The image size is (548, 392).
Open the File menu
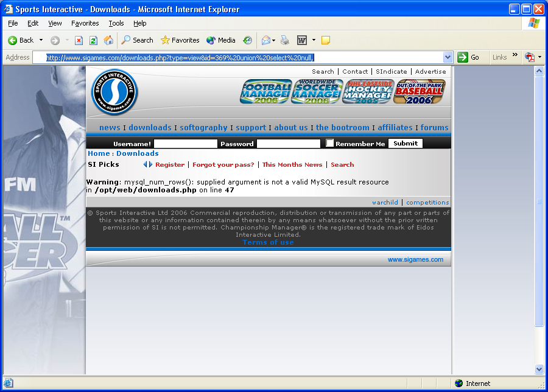point(13,23)
